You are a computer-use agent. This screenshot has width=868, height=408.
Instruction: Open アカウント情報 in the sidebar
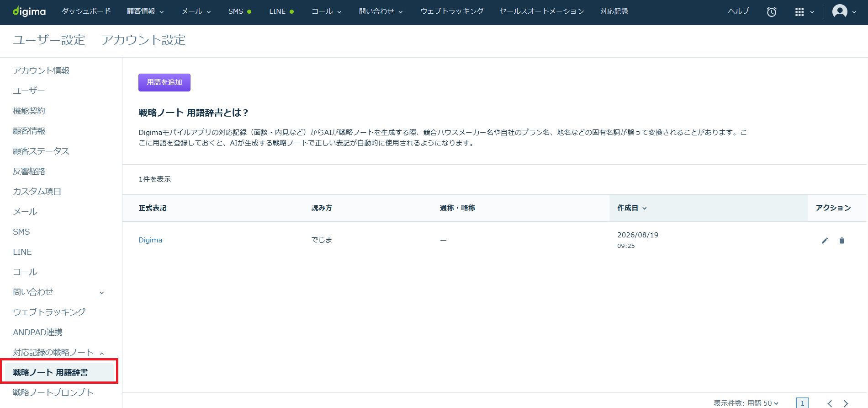[x=41, y=70]
